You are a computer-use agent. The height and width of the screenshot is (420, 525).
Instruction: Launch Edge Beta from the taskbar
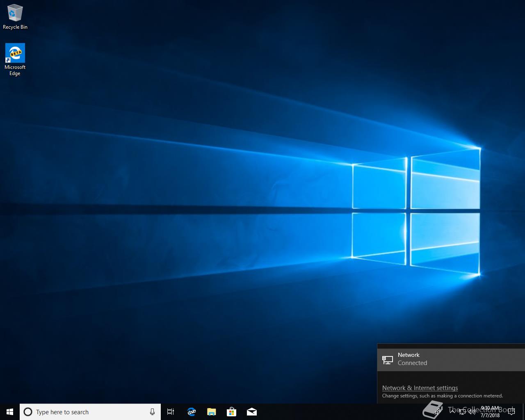click(191, 412)
